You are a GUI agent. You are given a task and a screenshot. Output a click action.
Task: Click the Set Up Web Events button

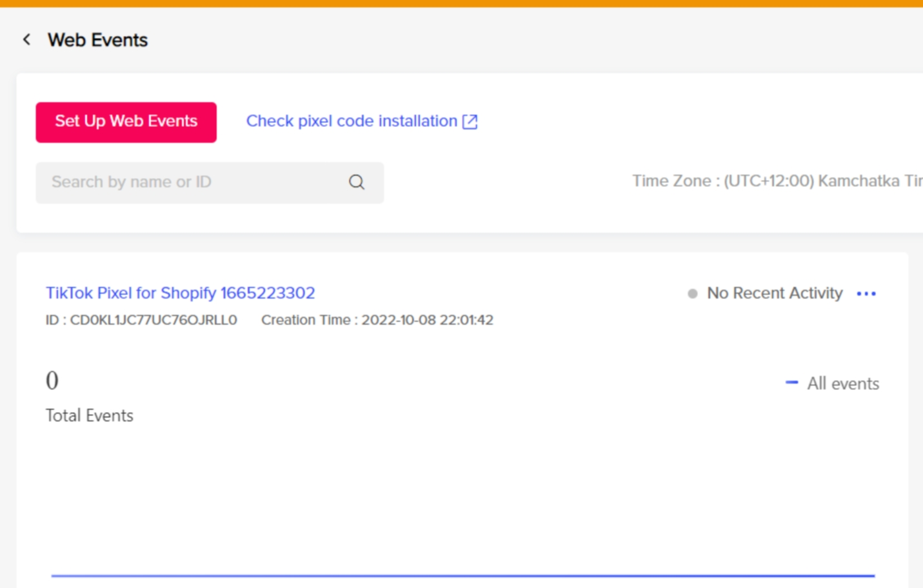point(126,122)
